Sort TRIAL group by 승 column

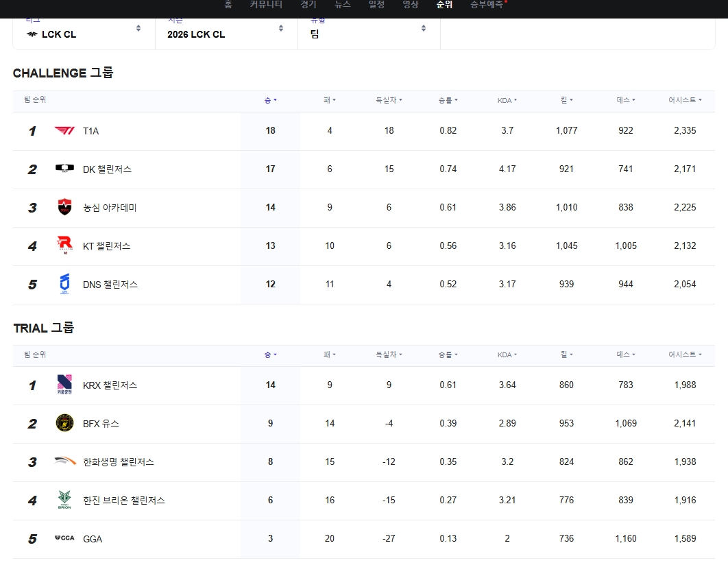tap(270, 354)
